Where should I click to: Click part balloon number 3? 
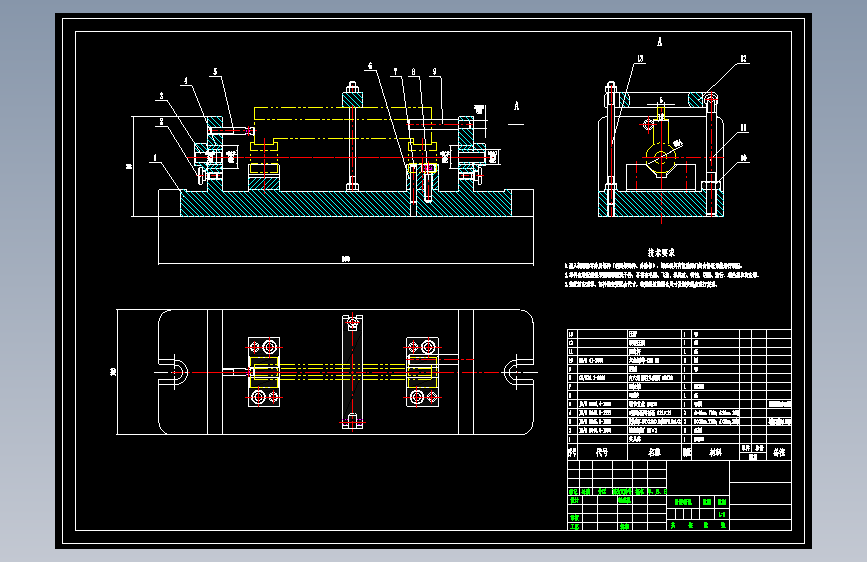click(x=161, y=96)
